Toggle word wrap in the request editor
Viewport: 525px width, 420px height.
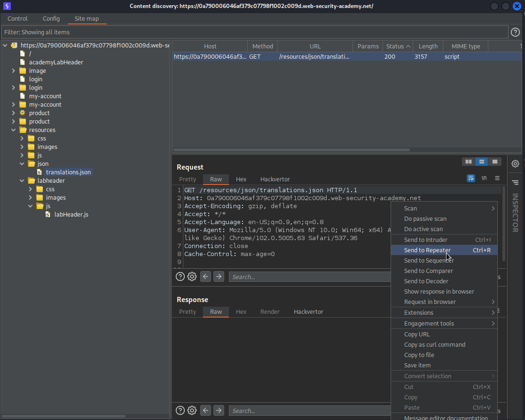tap(471, 178)
